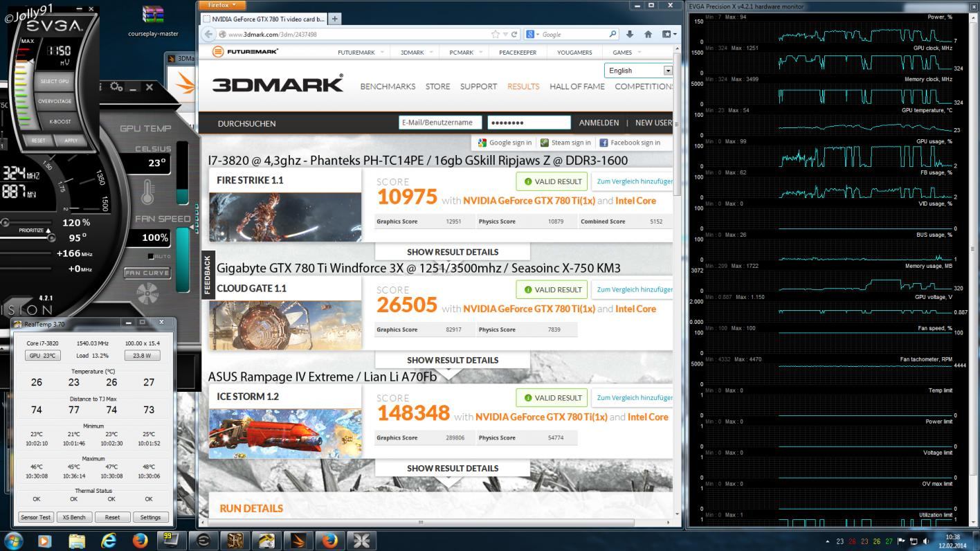Open SUPPORT navigation item
Screen dimensions: 980x551
point(478,87)
